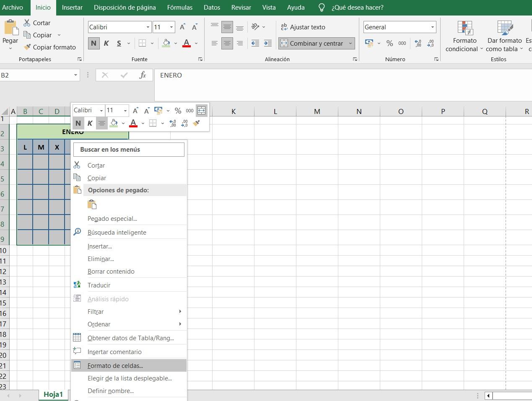Screen dimensions: 532x401
Task: Toggle italic K in mini toolbar
Action: (x=90, y=123)
